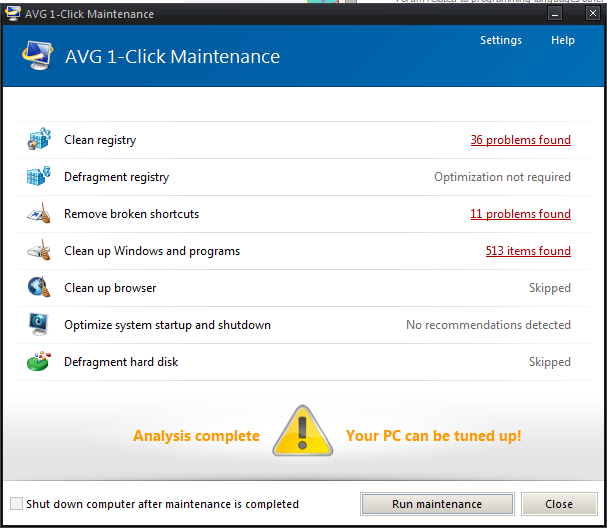Screen dimensions: 607x528
Task: Click the yellow warning triangle icon
Action: pos(303,431)
